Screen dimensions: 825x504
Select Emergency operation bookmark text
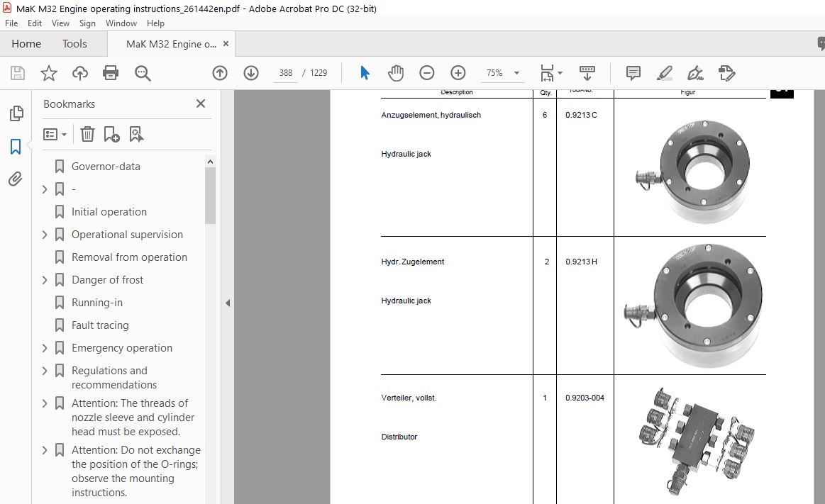121,348
